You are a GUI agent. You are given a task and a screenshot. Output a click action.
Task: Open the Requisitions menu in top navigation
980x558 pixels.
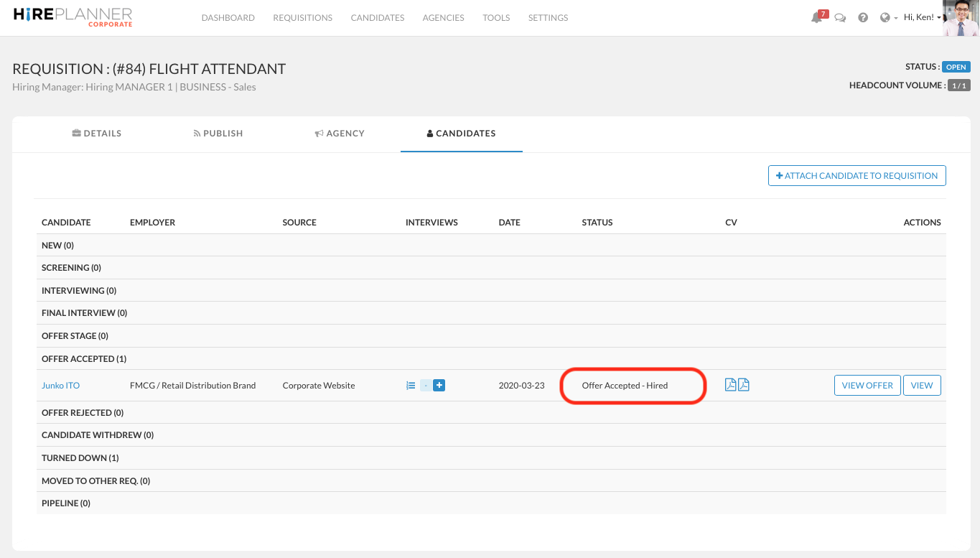click(302, 18)
